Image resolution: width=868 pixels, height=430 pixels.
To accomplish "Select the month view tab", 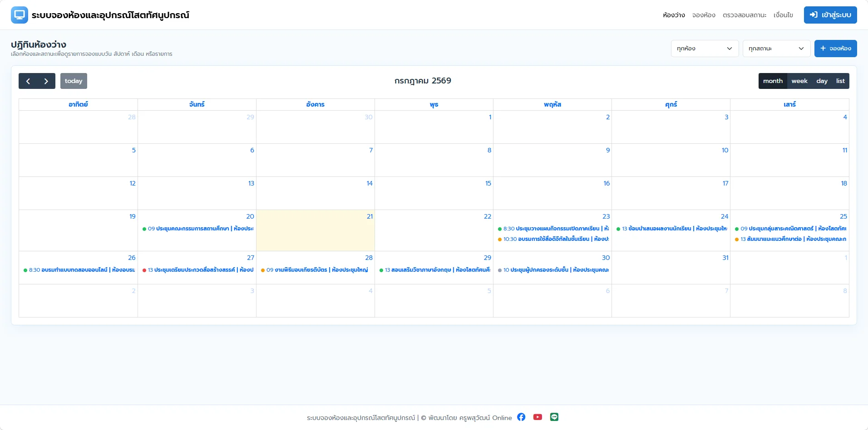I will click(x=773, y=81).
